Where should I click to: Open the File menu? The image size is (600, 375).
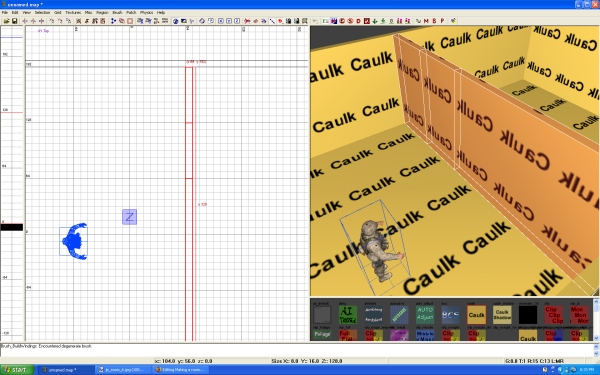tap(5, 13)
